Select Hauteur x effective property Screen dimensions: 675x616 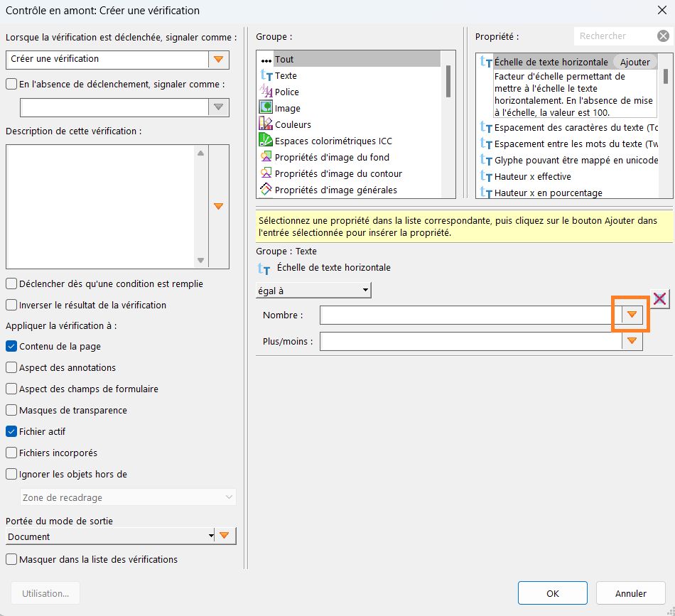(532, 176)
